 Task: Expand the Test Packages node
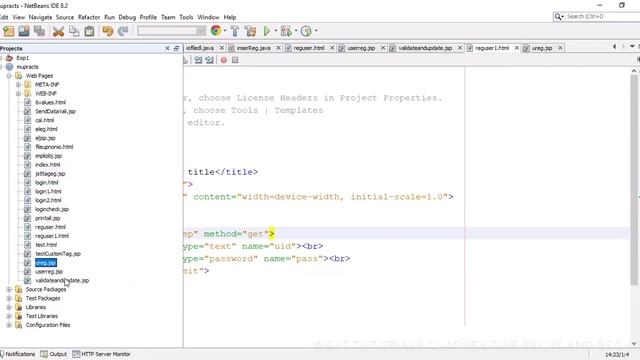pyautogui.click(x=9, y=298)
